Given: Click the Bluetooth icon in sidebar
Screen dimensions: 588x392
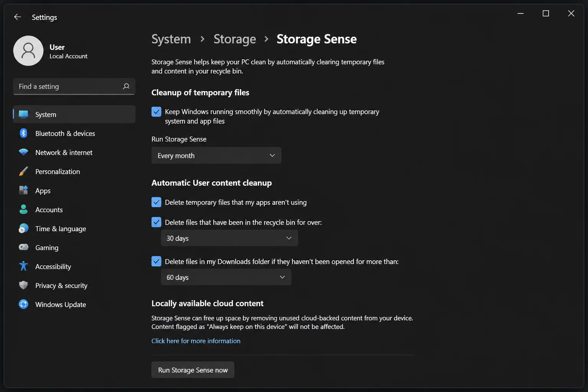Looking at the screenshot, I should pyautogui.click(x=23, y=133).
